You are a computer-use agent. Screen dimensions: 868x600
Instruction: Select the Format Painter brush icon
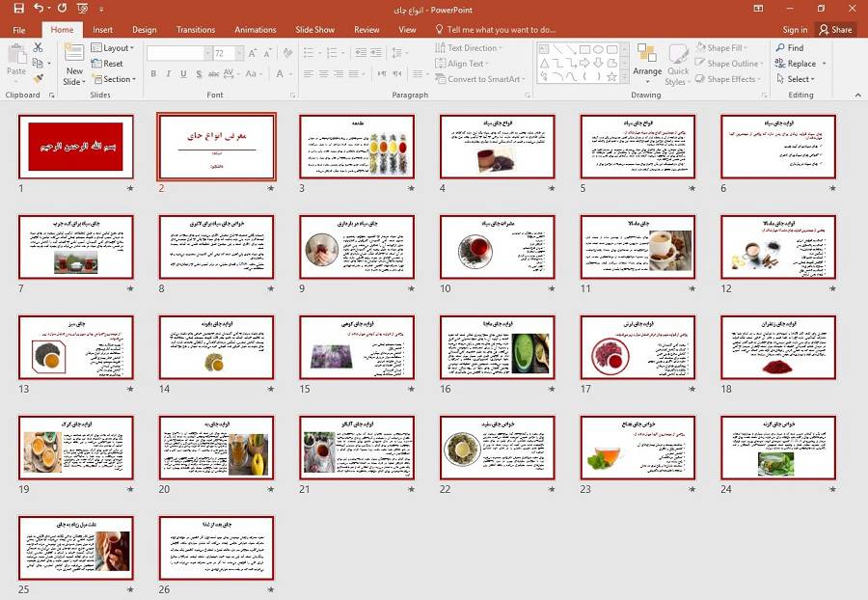(x=38, y=79)
